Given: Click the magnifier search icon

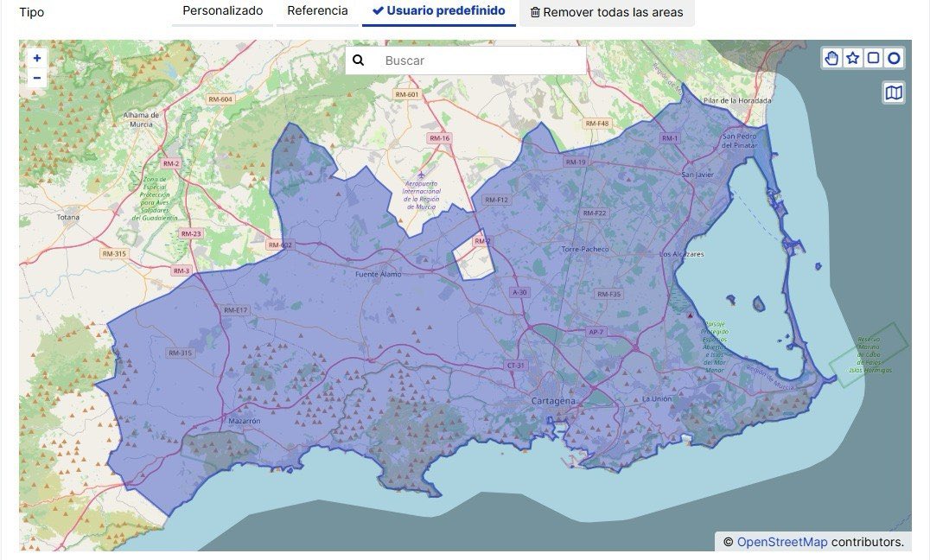Looking at the screenshot, I should [358, 60].
